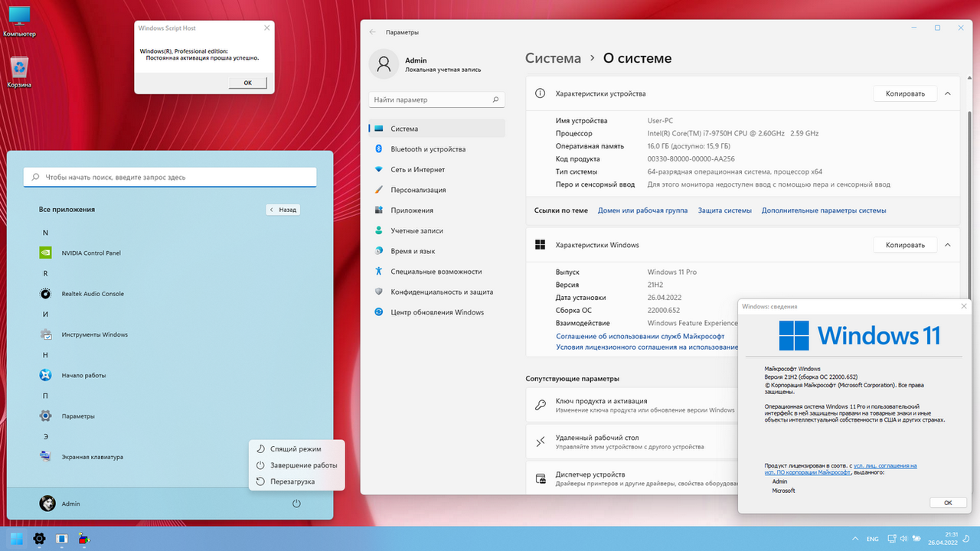This screenshot has height=551, width=980.
Task: Click the Start menu search field
Action: pos(170,177)
